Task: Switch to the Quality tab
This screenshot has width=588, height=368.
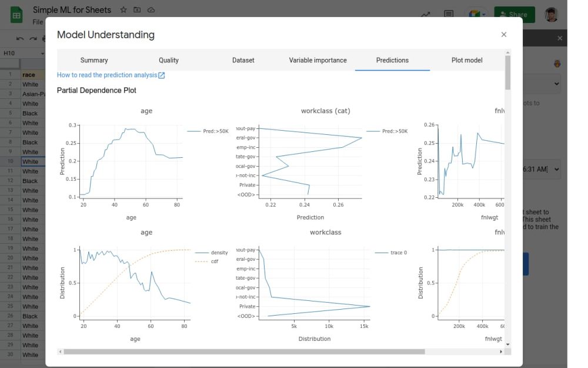Action: (169, 60)
